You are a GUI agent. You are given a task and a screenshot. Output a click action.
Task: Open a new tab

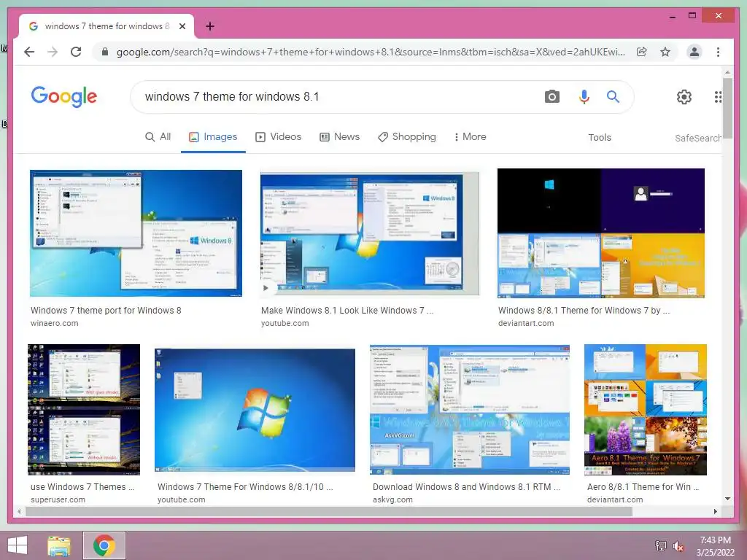pos(209,26)
